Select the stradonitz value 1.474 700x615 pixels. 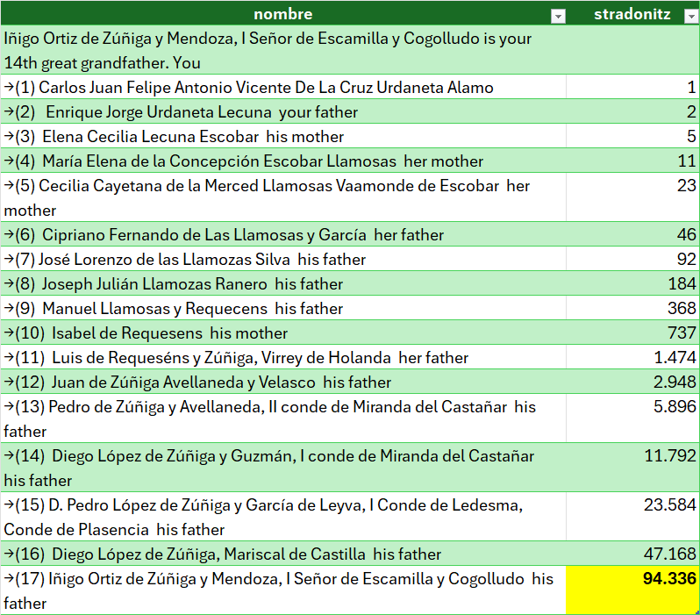click(632, 357)
